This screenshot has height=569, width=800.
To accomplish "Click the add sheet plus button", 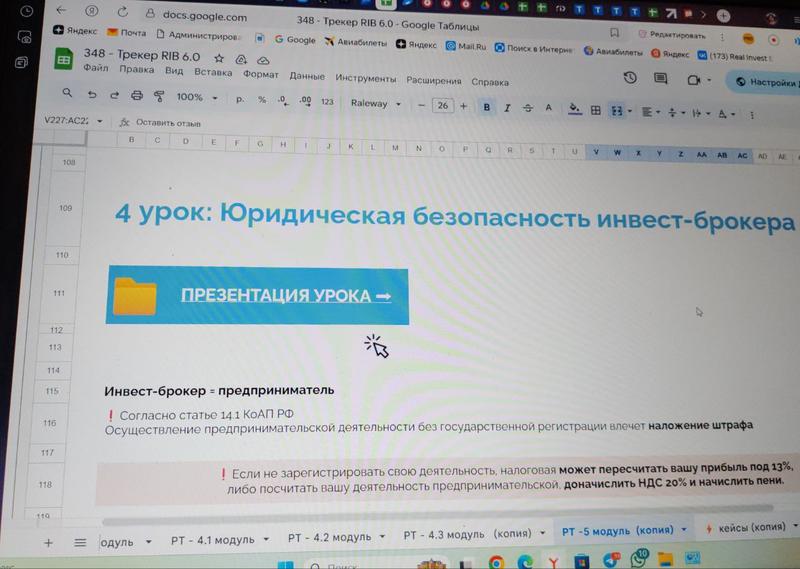I will tap(48, 542).
